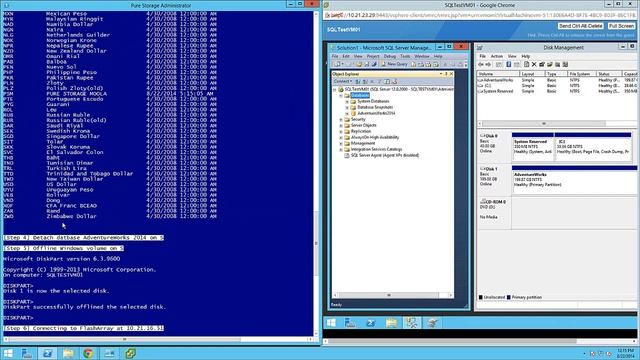640x360 pixels.
Task: Expand the System Databases folder
Action: click(347, 101)
